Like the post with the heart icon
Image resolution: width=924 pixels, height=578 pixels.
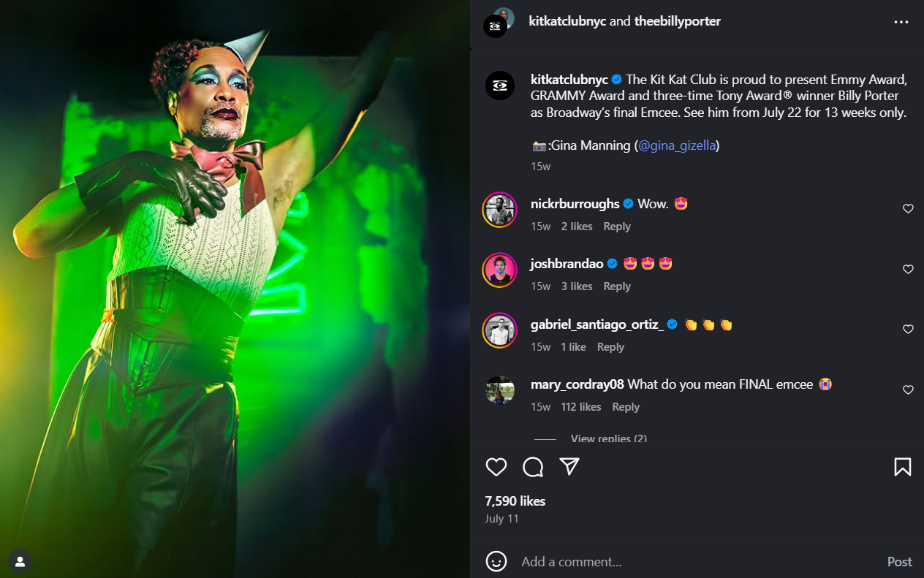pos(496,467)
